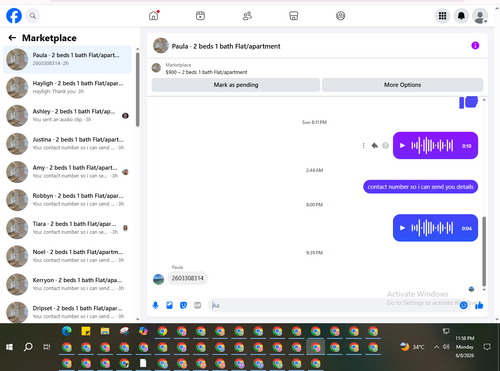Open the emoji picker in message box
The image size is (500, 371).
[463, 305]
